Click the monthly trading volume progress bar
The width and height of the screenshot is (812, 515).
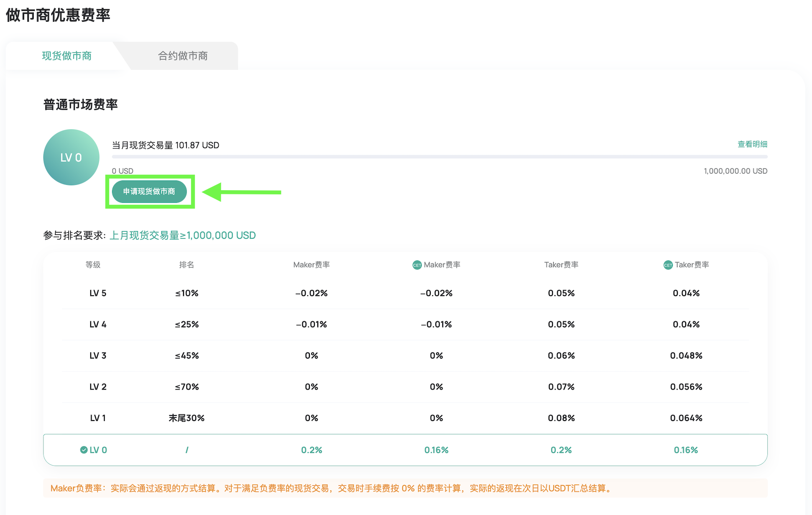(x=439, y=157)
